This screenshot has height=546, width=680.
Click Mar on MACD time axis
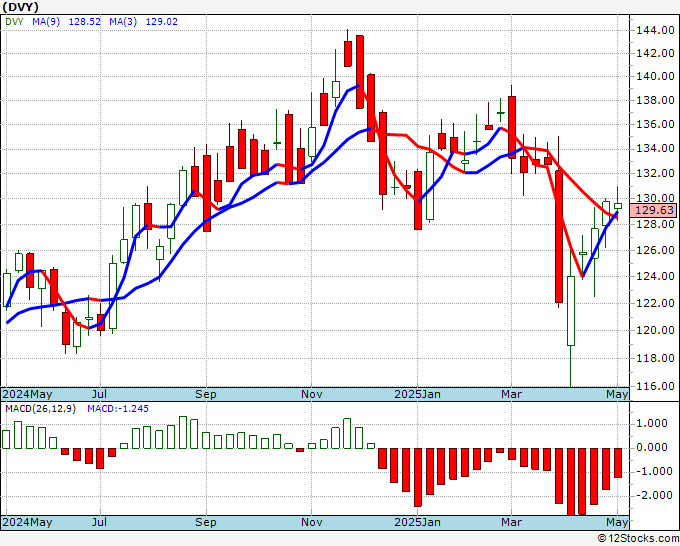(x=511, y=522)
